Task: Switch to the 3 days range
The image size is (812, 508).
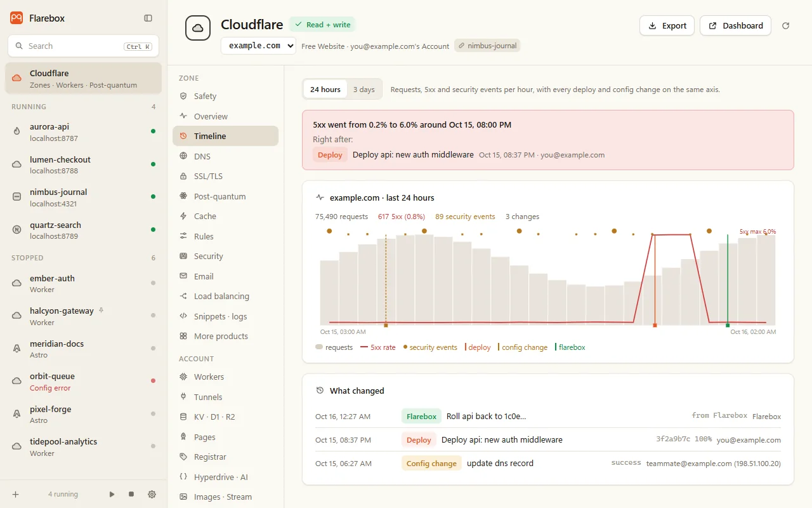Action: [x=364, y=90]
